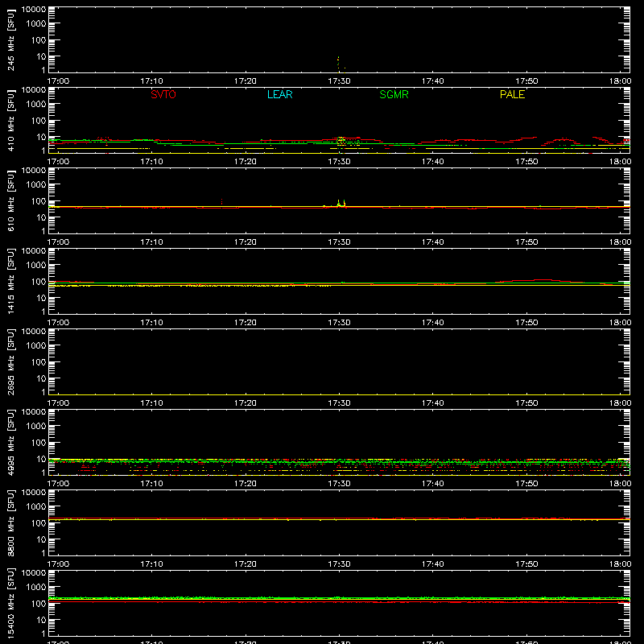Click 17:30 tick label under 1415 MHz plot
Screen dimensions: 644x644
[339, 323]
